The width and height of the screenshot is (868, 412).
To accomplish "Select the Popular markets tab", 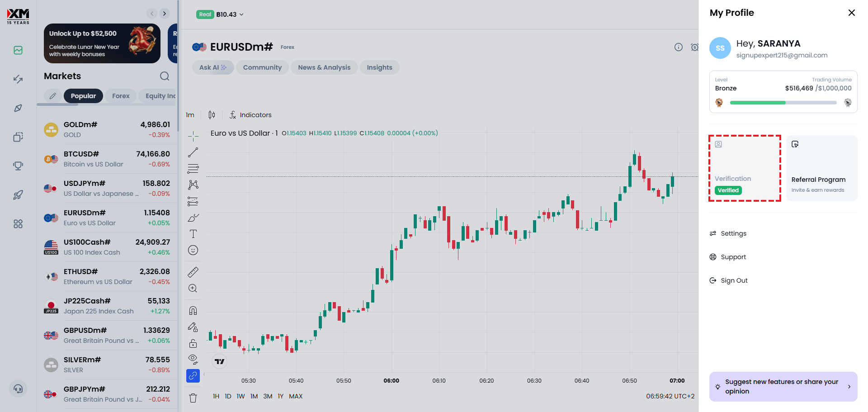I will pyautogui.click(x=83, y=96).
